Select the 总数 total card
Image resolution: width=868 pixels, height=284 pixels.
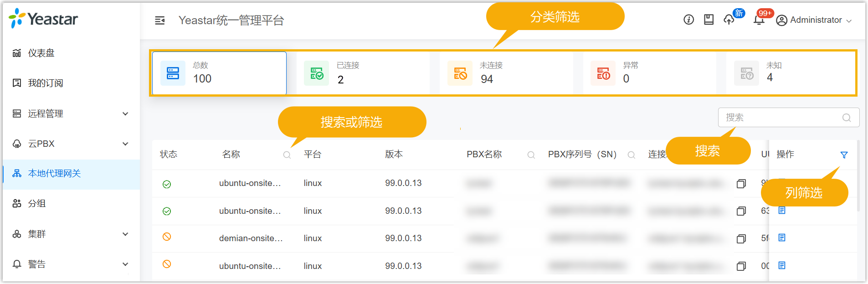(219, 73)
